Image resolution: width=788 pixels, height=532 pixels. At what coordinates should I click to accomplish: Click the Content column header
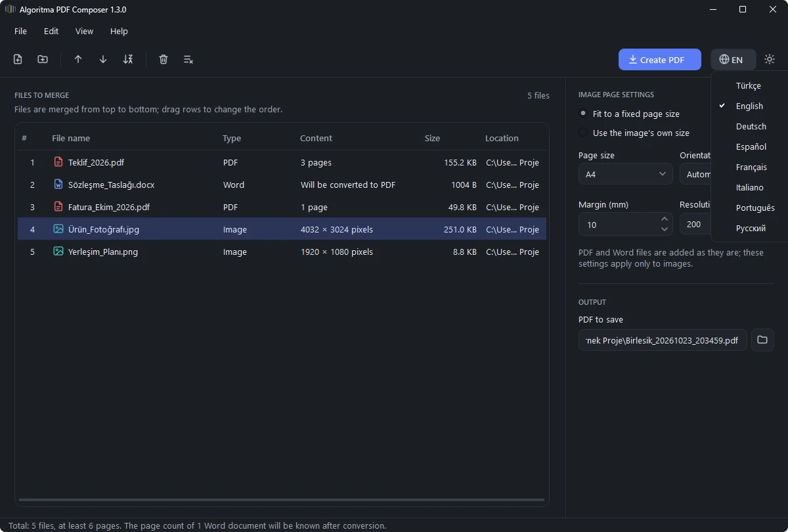tap(316, 138)
